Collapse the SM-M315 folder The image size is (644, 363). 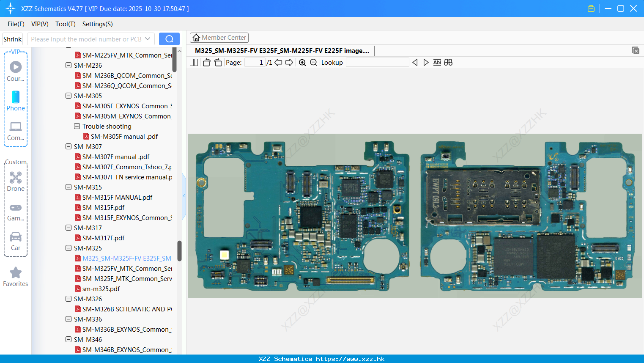69,187
